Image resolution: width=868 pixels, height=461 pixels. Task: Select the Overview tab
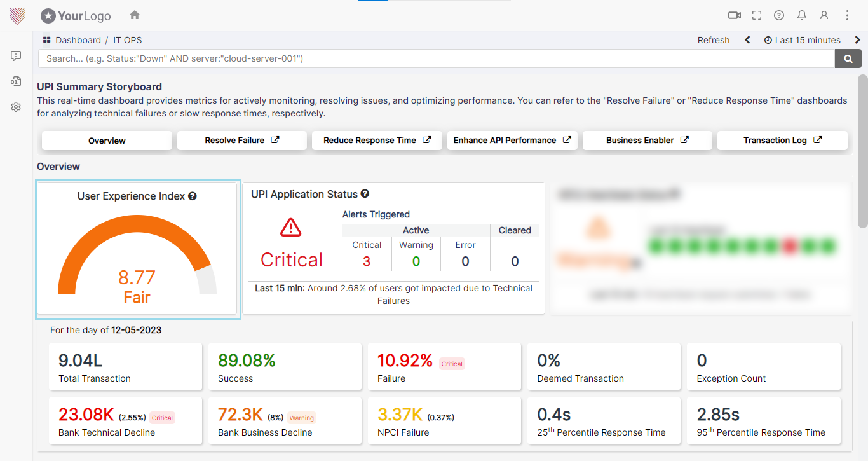point(107,141)
